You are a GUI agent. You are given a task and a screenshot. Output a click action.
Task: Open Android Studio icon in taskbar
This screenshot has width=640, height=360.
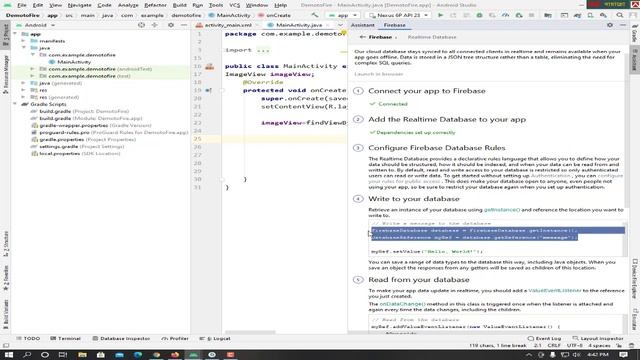tap(193, 355)
